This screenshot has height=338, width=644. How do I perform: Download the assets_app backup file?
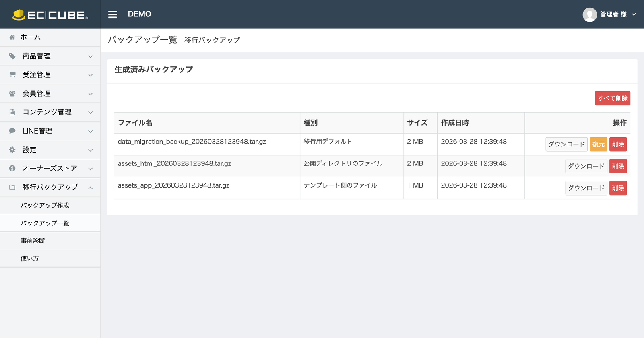tap(586, 188)
